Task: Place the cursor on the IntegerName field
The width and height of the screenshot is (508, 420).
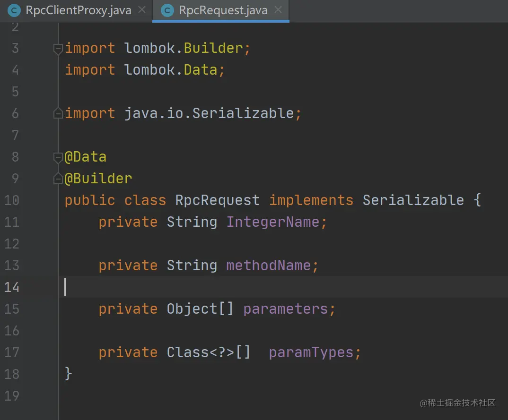Action: 272,222
